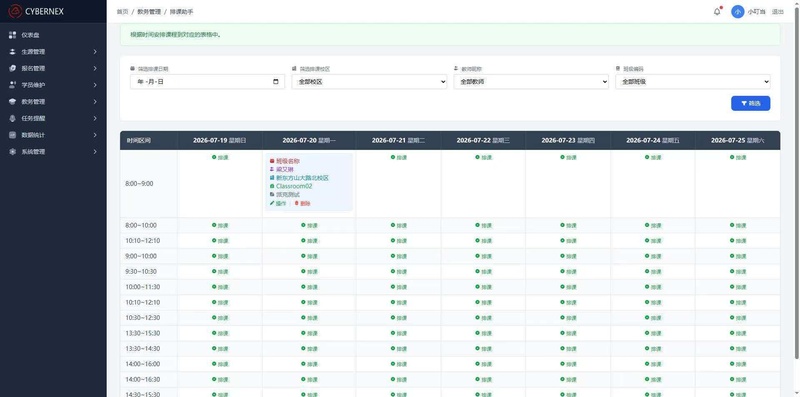The height and width of the screenshot is (397, 800).
Task: Add 排课 for 2026-07-24 at 13:30~15:30
Action: pos(653,333)
